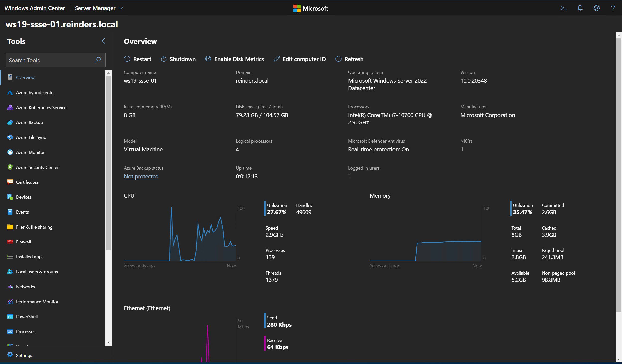Open the settings gear in top bar
This screenshot has width=622, height=364.
point(596,8)
